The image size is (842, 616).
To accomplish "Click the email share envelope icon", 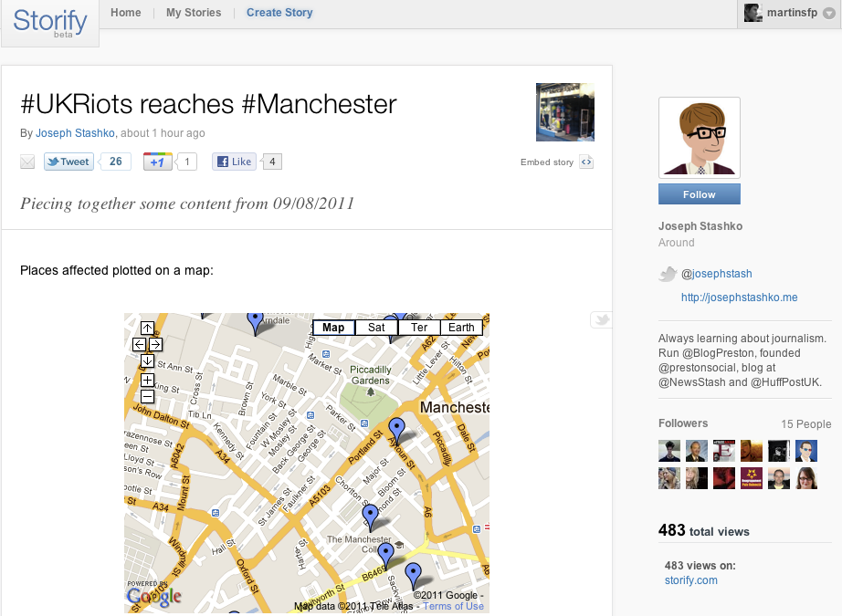I will (27, 162).
